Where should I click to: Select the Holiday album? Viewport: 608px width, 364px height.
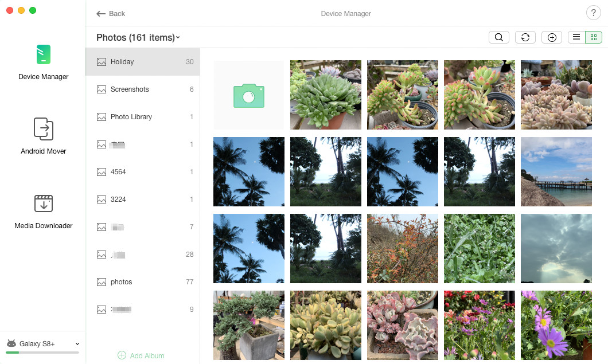tap(142, 62)
